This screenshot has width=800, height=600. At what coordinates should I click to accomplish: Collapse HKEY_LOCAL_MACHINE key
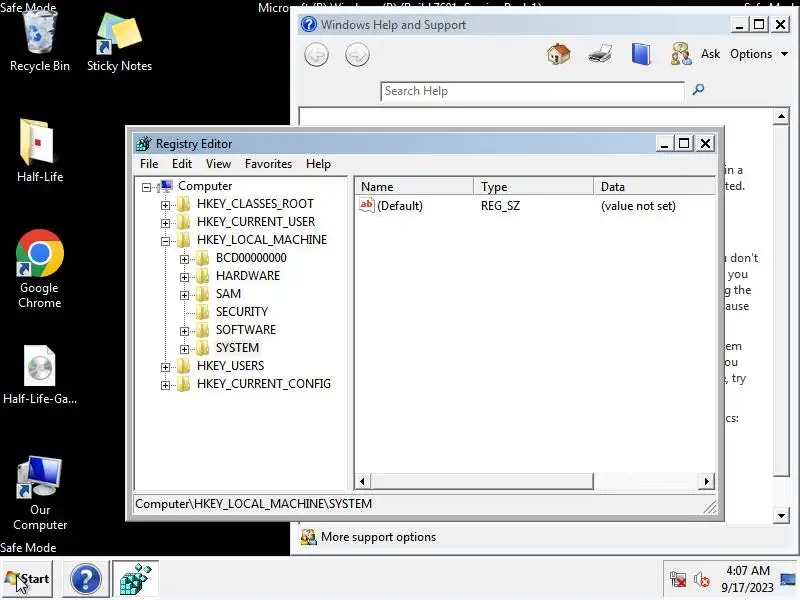165,241
